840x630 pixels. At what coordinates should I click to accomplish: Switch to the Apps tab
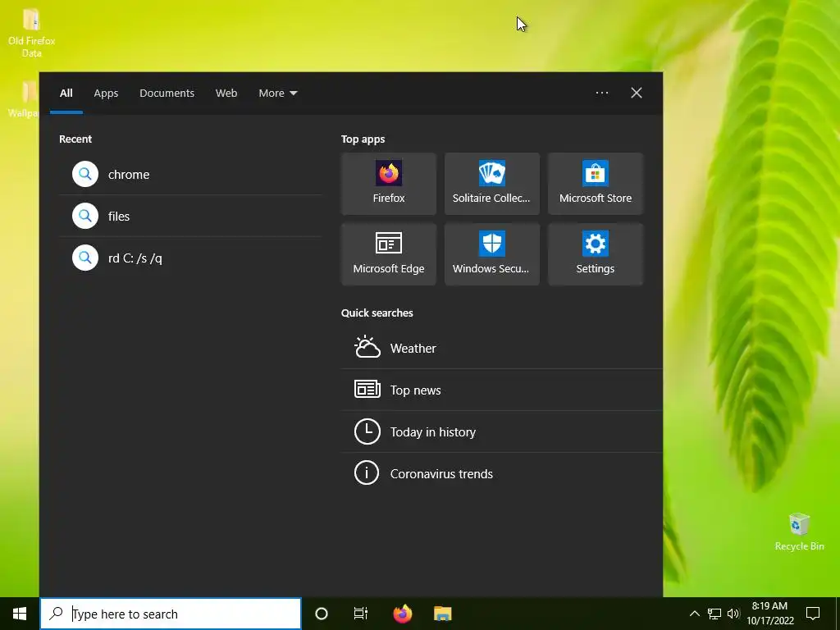pos(106,94)
